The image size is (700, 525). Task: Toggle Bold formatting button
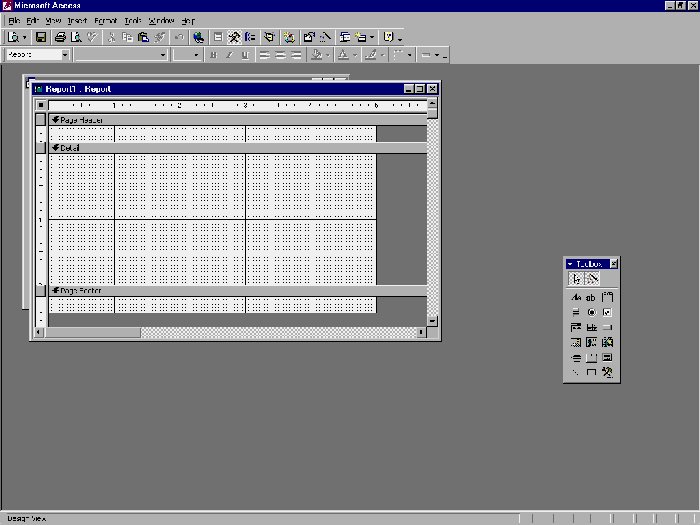click(x=213, y=55)
